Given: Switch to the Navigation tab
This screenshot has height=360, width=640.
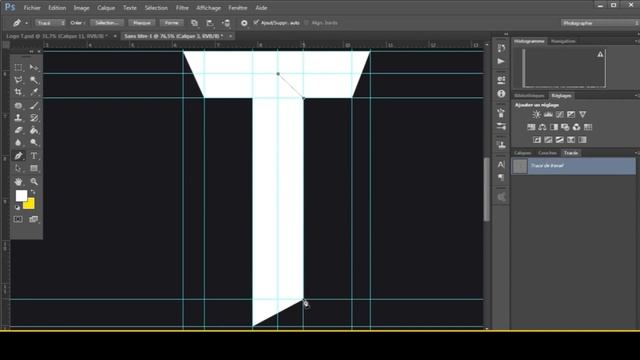Looking at the screenshot, I should tap(563, 41).
